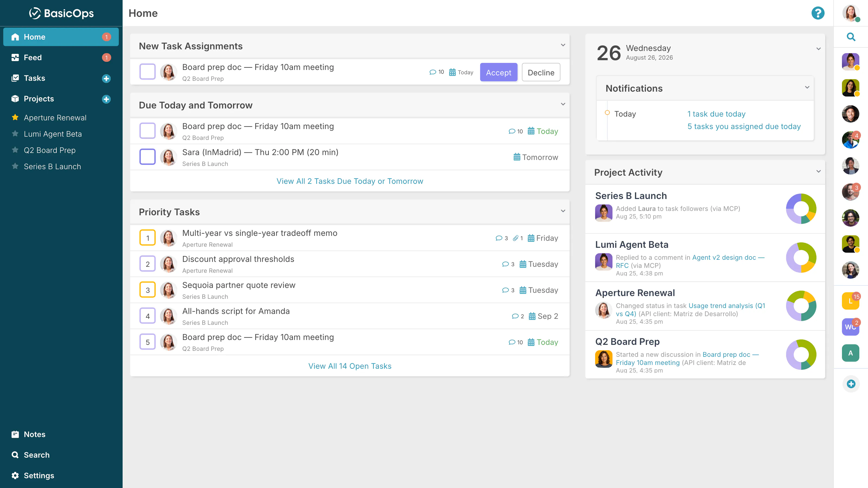Collapse the Due Today and Tomorrow section

563,104
